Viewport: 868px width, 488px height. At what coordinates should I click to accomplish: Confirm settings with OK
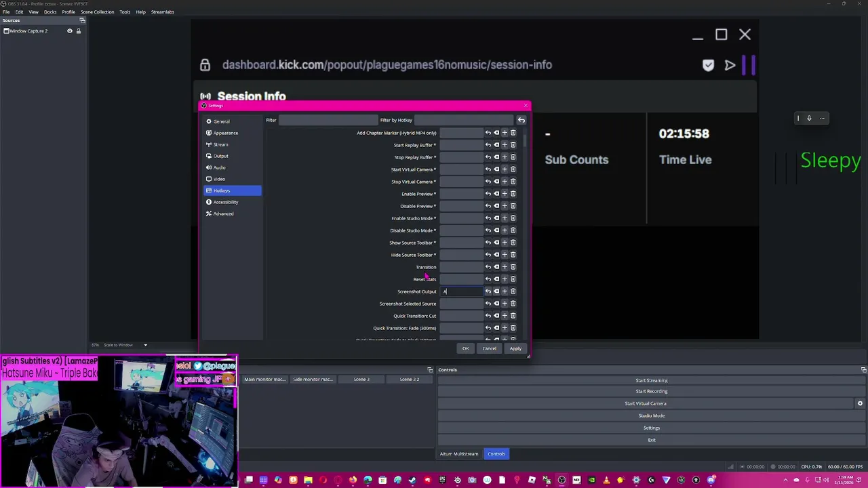[465, 348]
